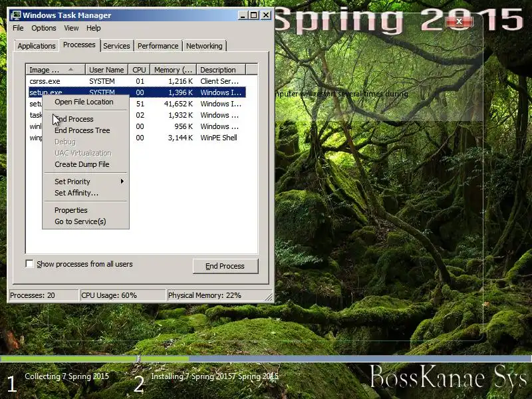Click the WinPE Shell description
Viewport: 532px width, 399px height.
pos(219,138)
